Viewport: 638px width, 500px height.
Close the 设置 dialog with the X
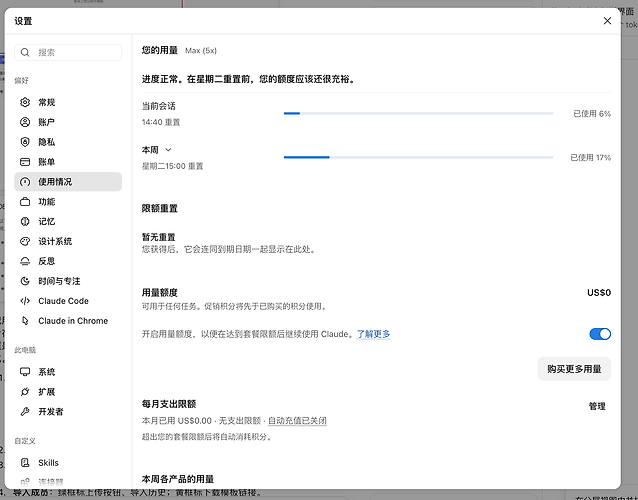607,21
